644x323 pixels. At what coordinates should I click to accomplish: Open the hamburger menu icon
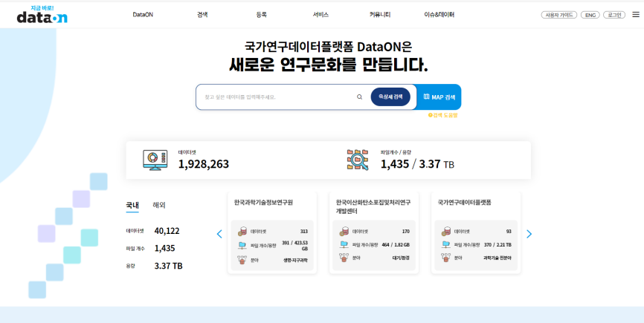tap(635, 15)
